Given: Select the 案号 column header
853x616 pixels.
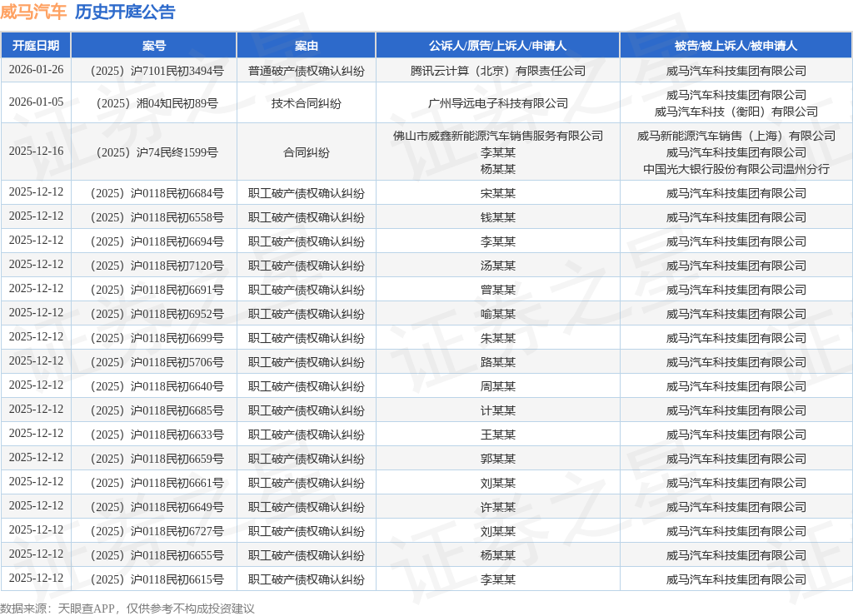Looking at the screenshot, I should tap(154, 46).
